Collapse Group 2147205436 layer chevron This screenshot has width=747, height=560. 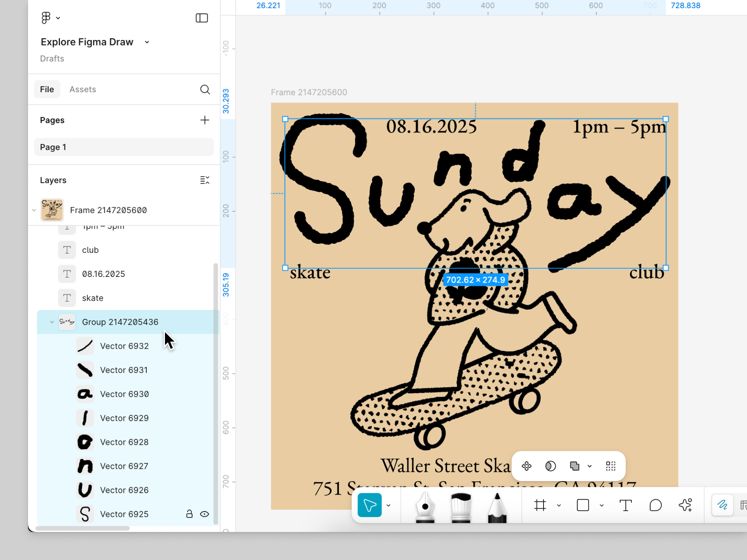[52, 322]
